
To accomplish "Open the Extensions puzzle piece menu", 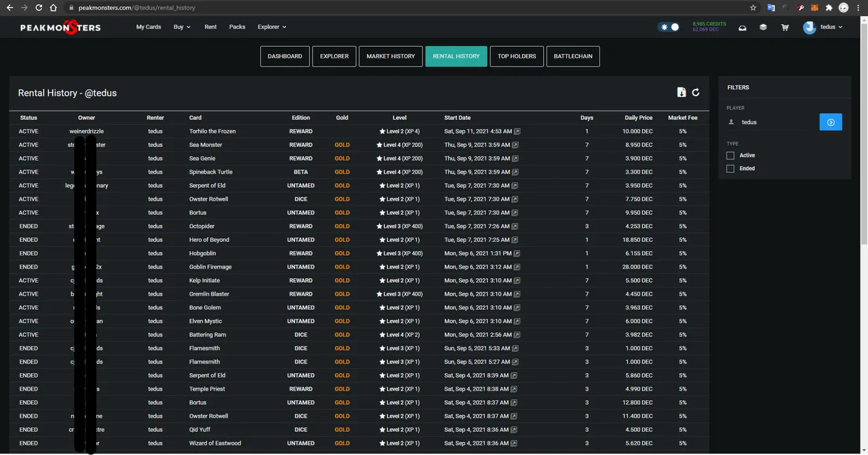I will click(829, 7).
